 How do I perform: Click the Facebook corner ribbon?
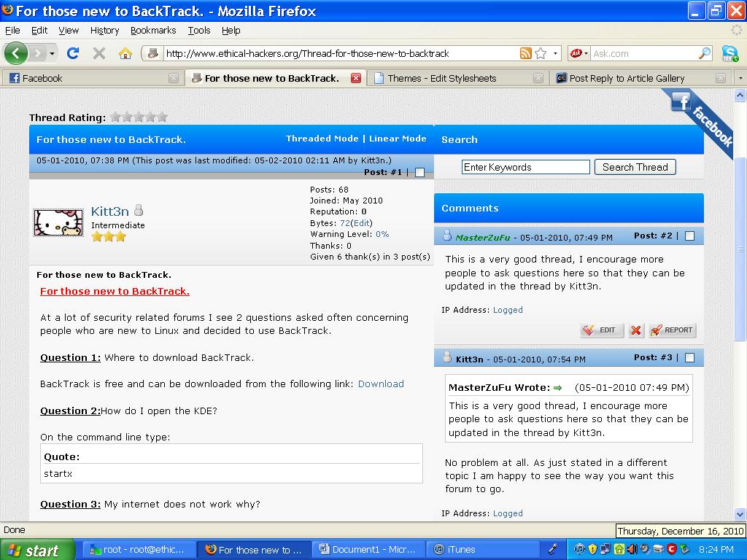click(x=702, y=120)
